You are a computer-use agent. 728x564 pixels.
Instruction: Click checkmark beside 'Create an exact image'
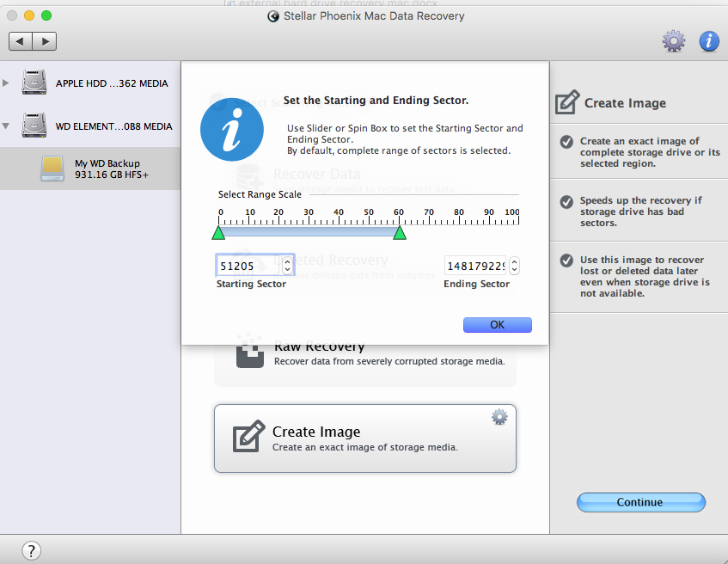tap(566, 142)
